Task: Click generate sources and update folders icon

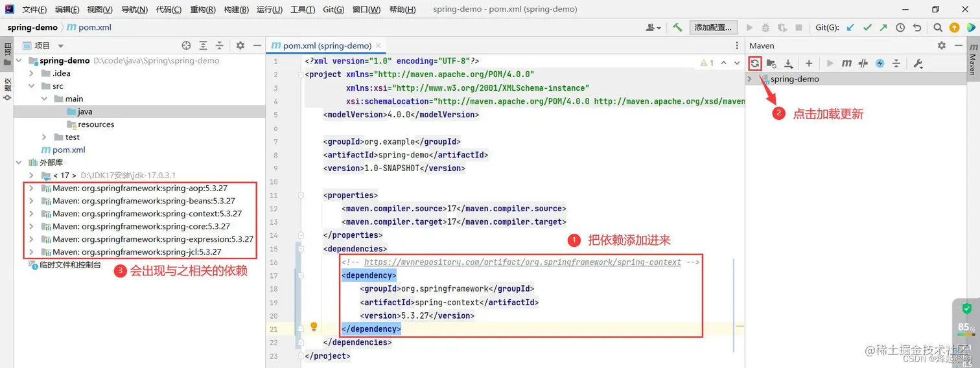Action: click(x=771, y=63)
